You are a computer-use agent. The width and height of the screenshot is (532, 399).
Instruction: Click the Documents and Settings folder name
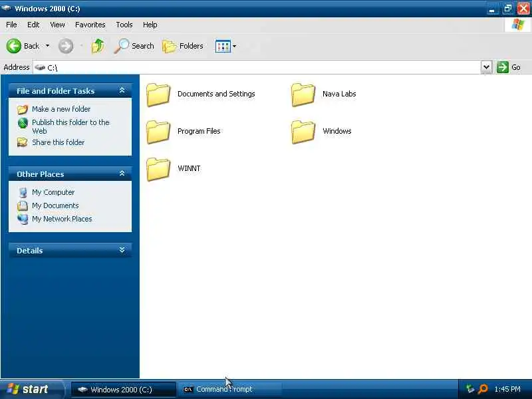[216, 94]
